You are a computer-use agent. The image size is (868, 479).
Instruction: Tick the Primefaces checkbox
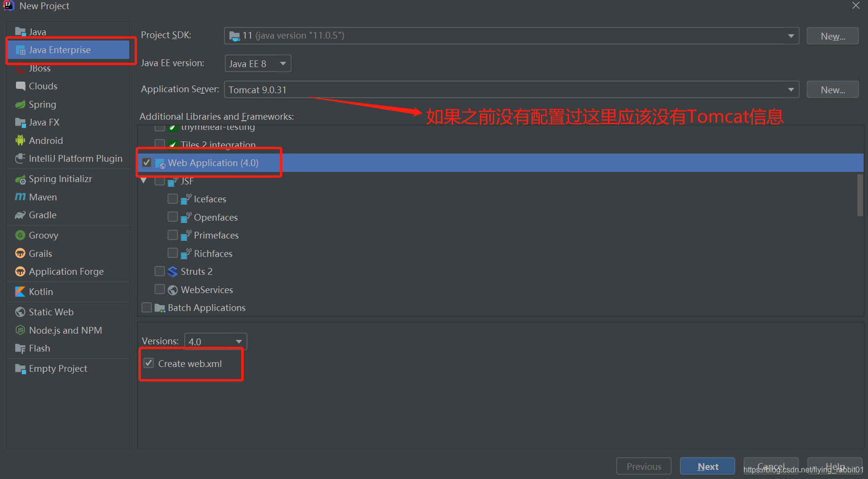[x=173, y=235]
